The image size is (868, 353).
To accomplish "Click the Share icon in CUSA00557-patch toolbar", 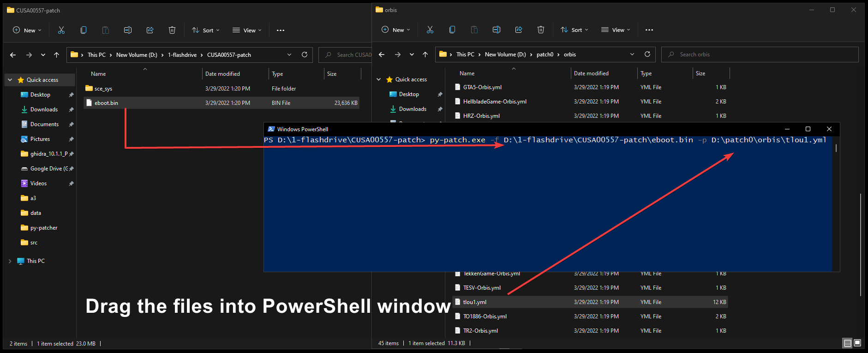I will click(x=150, y=30).
